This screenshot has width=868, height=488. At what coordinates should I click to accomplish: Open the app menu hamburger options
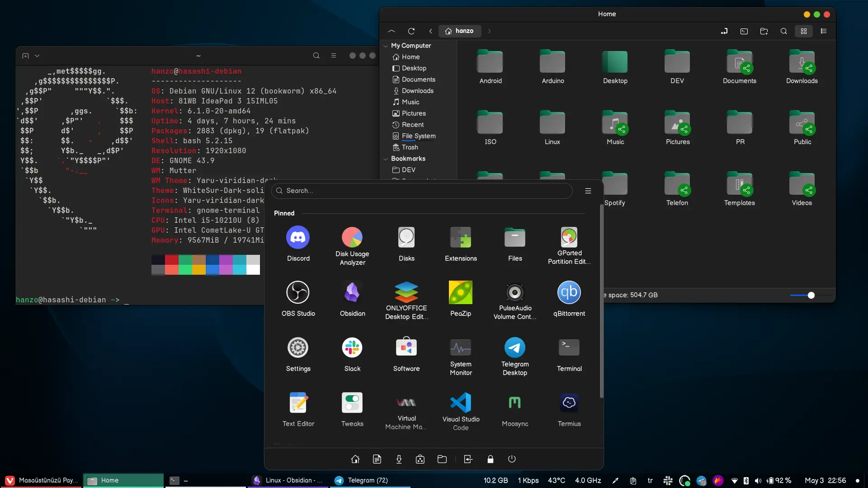pyautogui.click(x=588, y=191)
